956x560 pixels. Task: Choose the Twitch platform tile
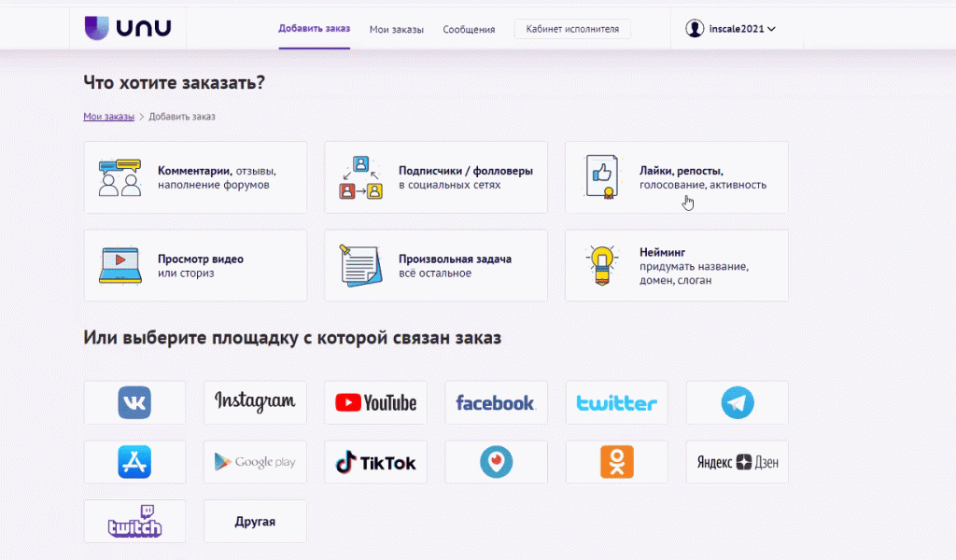tap(134, 521)
